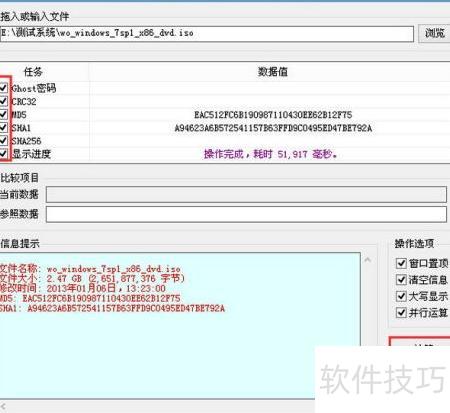Click the info panel scroll-up arrow
The height and width of the screenshot is (413, 450).
[x=367, y=260]
